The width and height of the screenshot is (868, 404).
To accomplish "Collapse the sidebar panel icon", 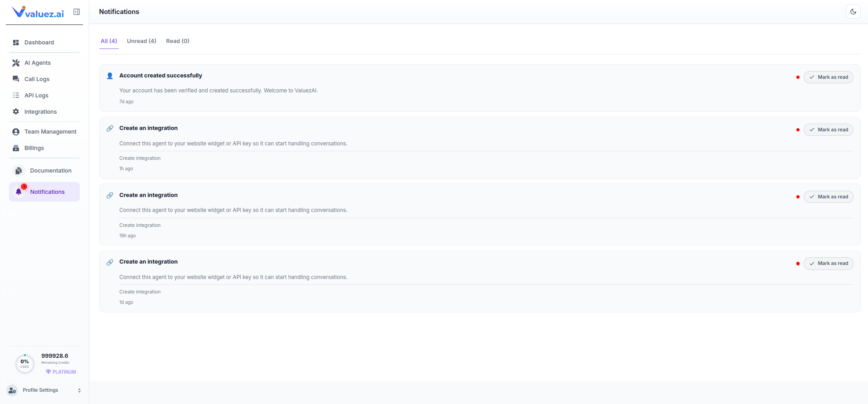I will pyautogui.click(x=77, y=12).
